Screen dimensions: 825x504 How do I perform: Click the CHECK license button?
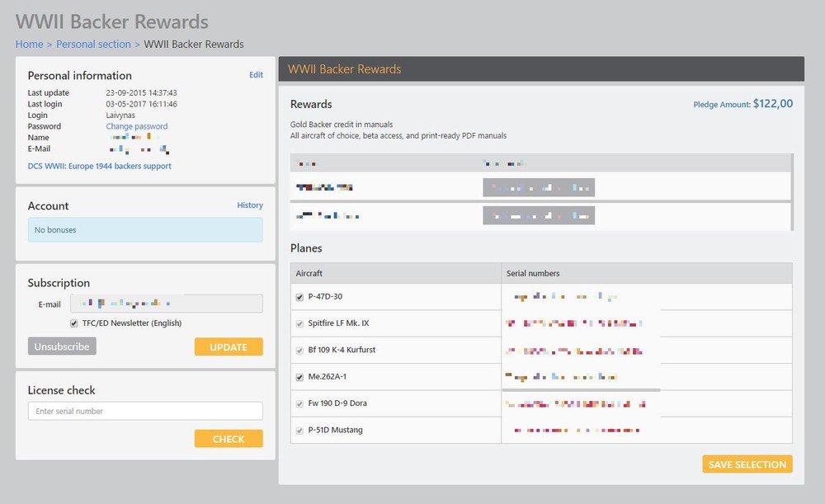tap(229, 439)
